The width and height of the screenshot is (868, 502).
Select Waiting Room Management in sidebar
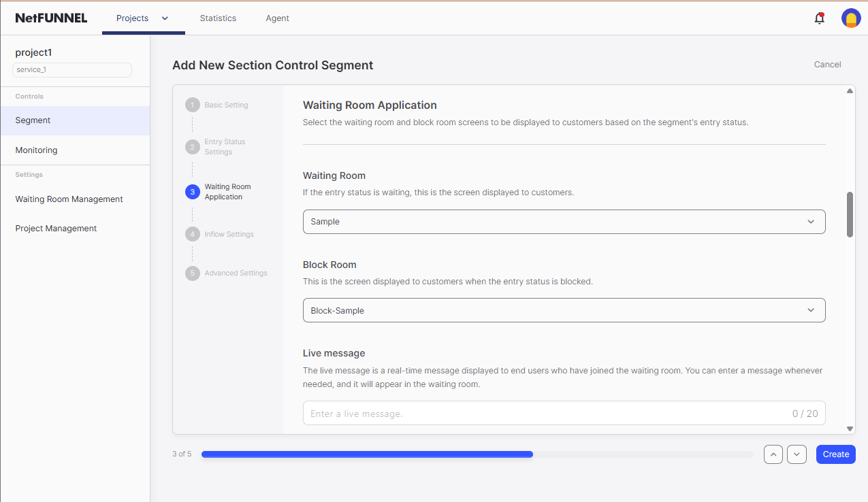click(69, 199)
